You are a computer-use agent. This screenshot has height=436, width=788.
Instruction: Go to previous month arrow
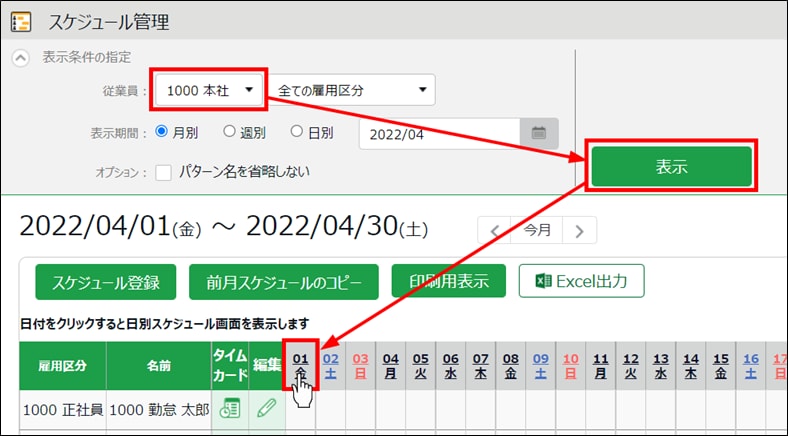pos(494,231)
